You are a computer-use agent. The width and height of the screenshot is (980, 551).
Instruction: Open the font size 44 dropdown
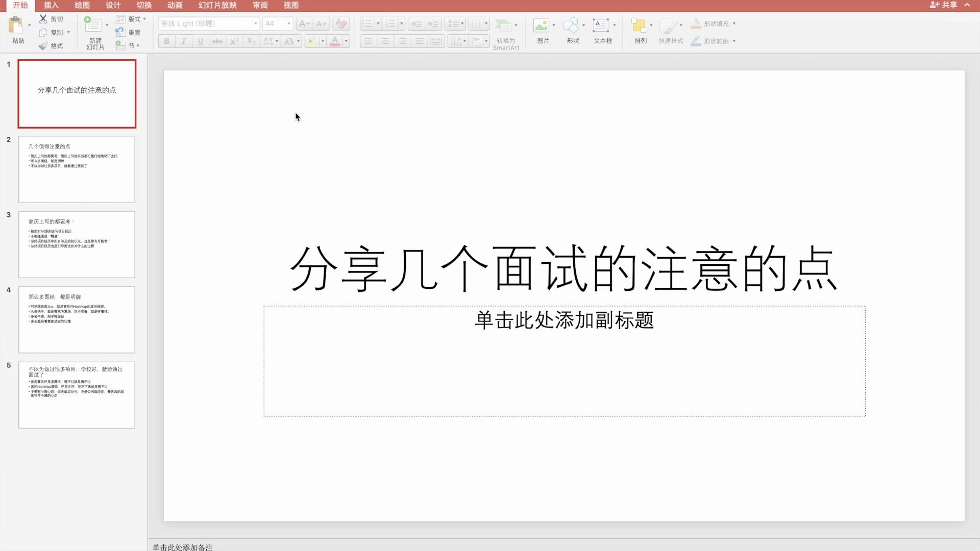[289, 23]
